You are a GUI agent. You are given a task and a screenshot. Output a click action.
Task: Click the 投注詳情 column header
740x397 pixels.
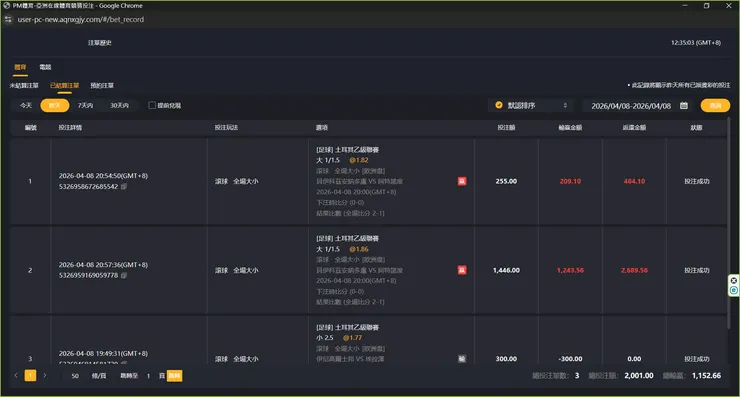click(70, 127)
